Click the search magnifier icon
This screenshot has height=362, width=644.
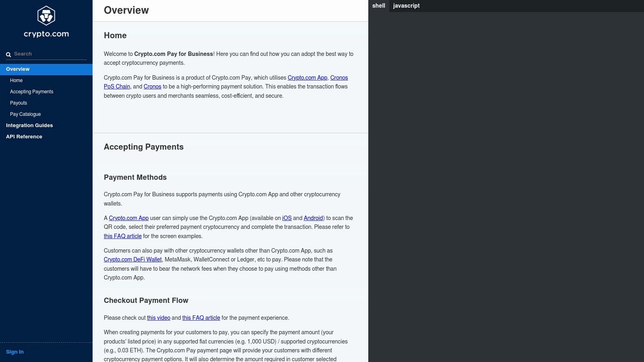point(8,53)
